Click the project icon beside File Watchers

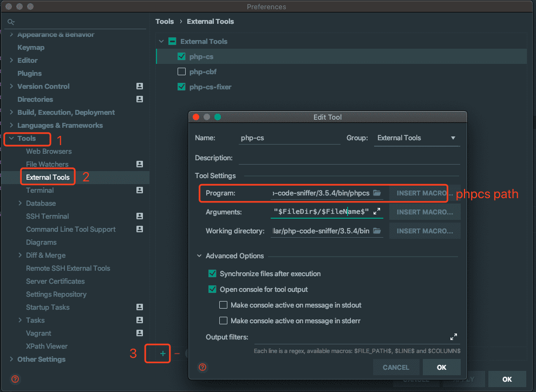click(140, 164)
